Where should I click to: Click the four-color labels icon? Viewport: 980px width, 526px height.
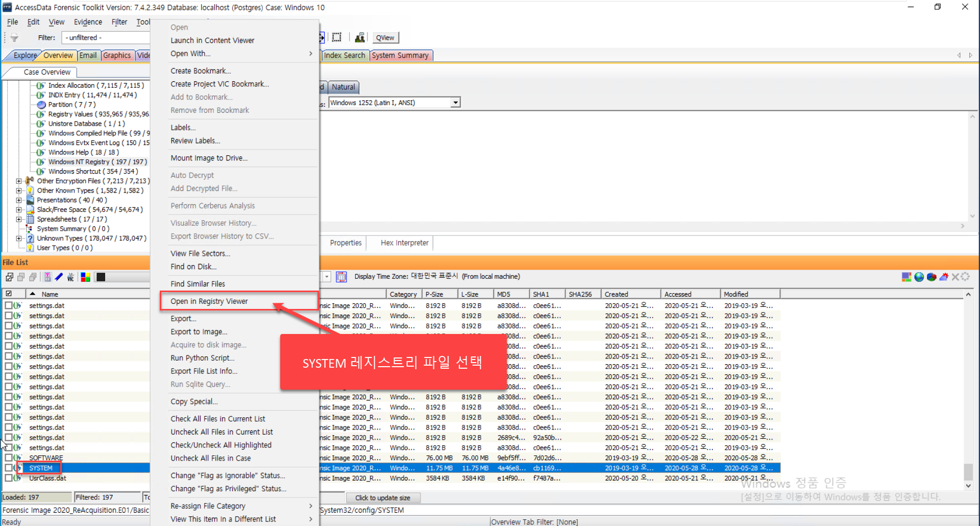point(85,277)
